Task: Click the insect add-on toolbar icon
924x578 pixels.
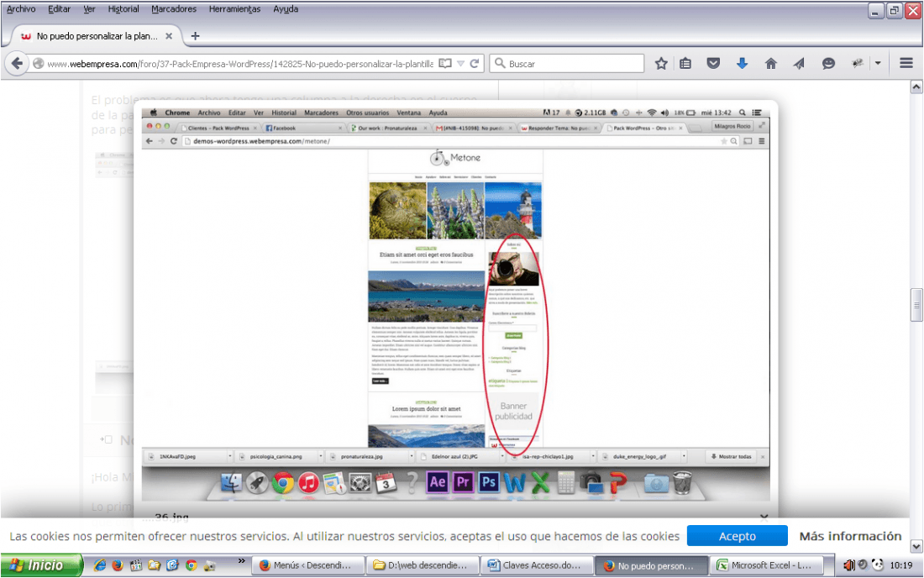Action: (x=858, y=64)
